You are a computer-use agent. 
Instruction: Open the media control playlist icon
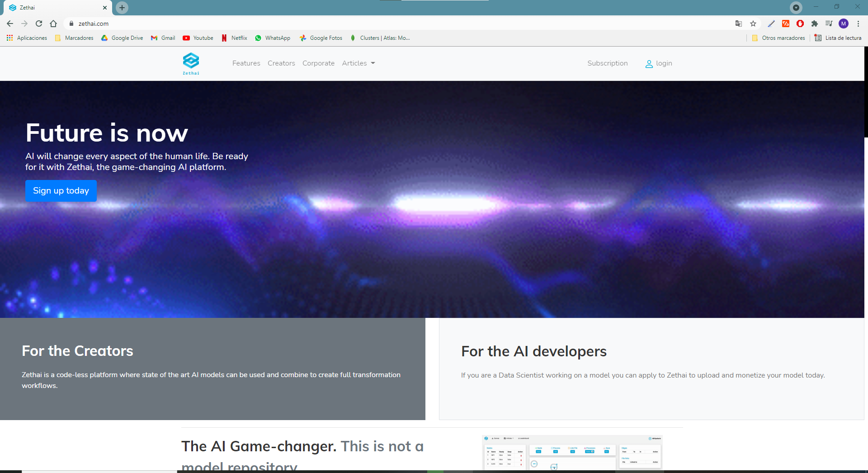tap(829, 24)
